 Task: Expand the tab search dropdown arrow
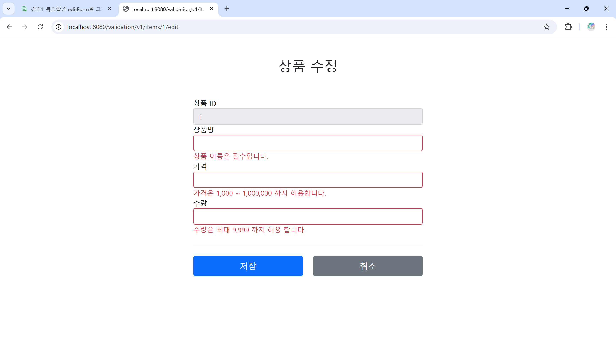9,9
